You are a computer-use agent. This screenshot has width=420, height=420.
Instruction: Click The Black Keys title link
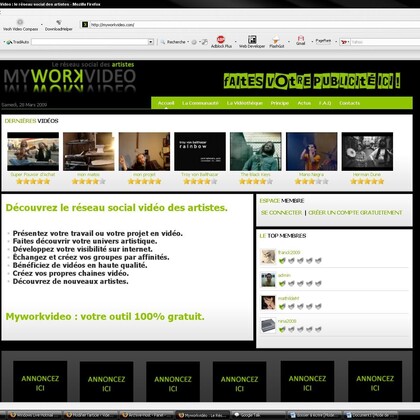click(x=256, y=174)
